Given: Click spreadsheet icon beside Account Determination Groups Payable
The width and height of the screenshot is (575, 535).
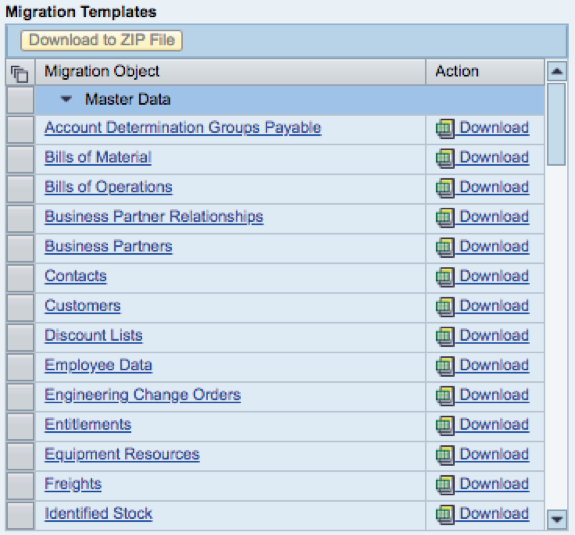Looking at the screenshot, I should 445,129.
